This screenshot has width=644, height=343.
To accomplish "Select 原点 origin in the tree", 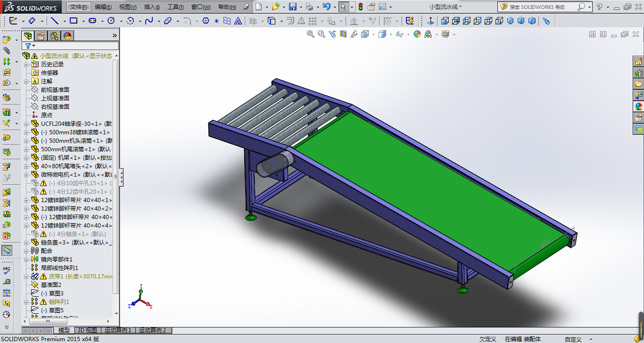I will tap(47, 115).
